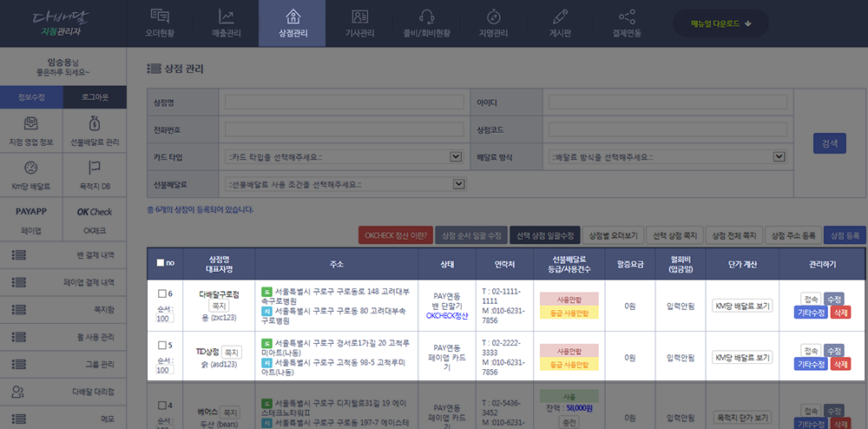
Task: Click the 아이디 input field
Action: click(667, 102)
